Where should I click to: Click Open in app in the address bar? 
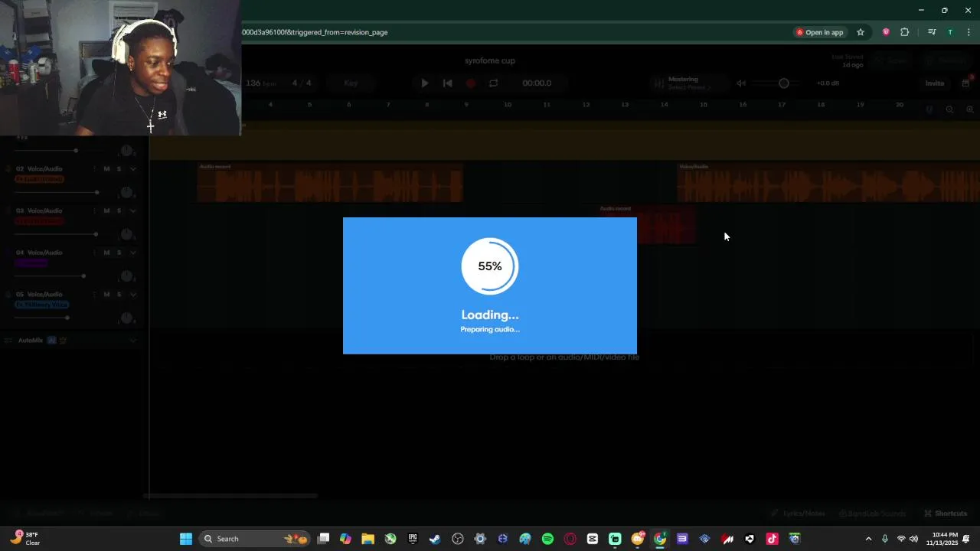(x=819, y=32)
